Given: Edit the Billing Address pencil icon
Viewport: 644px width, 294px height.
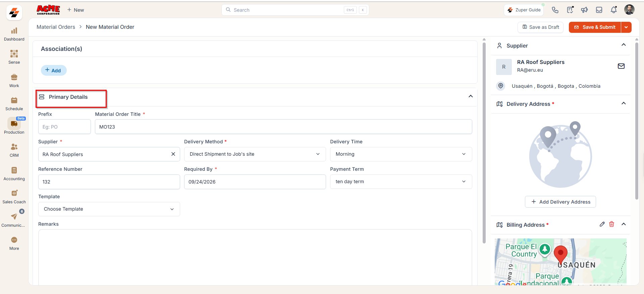Looking at the screenshot, I should (x=602, y=224).
